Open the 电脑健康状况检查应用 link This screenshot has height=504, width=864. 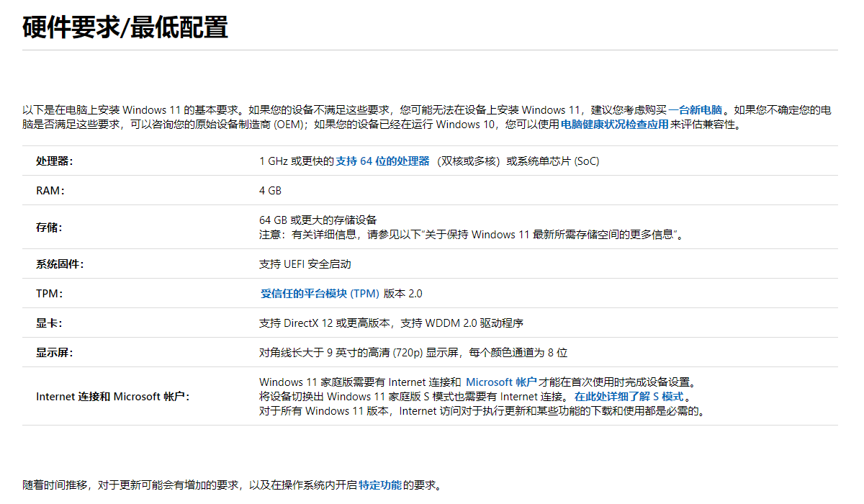614,125
